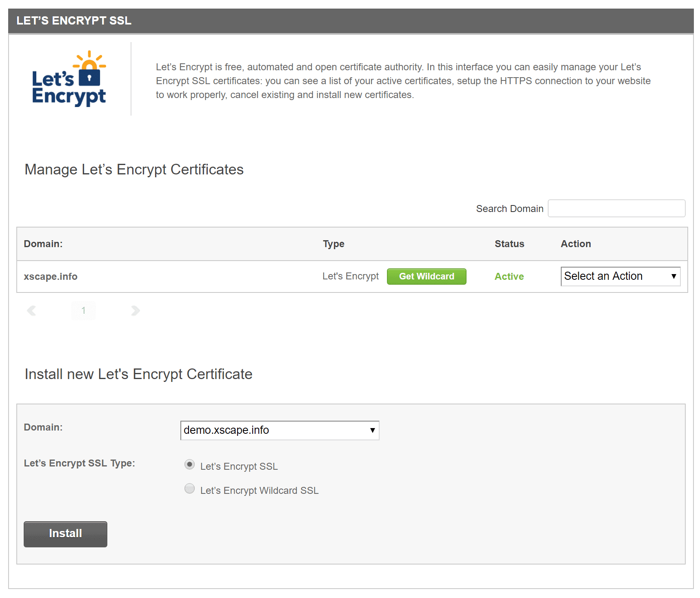The width and height of the screenshot is (700, 598).
Task: Click the Install new Let's Encrypt Certificate heading
Action: [x=138, y=374]
